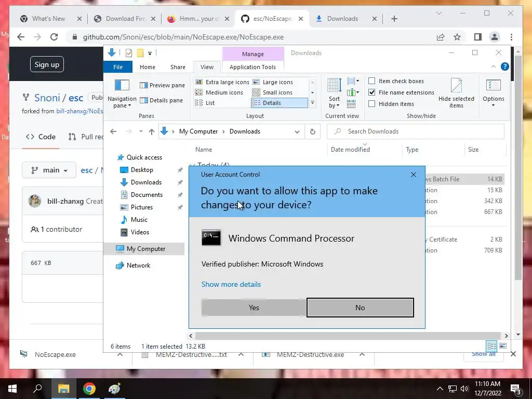This screenshot has width=532, height=399.
Task: Open the File tab in Explorer ribbon
Action: (x=118, y=67)
